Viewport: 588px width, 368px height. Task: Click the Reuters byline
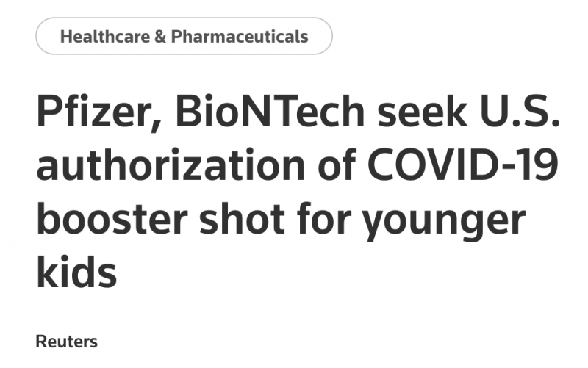pos(66,342)
